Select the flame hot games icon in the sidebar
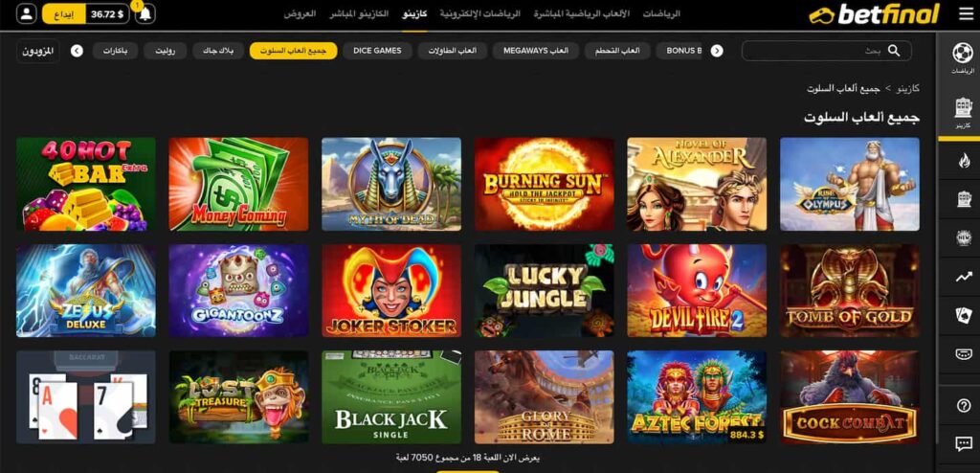The image size is (980, 473). [963, 161]
